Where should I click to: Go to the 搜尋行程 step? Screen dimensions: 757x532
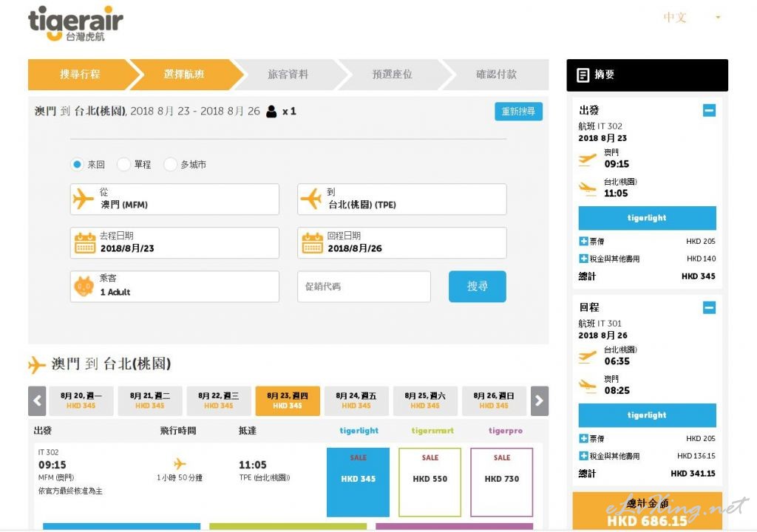(x=80, y=75)
